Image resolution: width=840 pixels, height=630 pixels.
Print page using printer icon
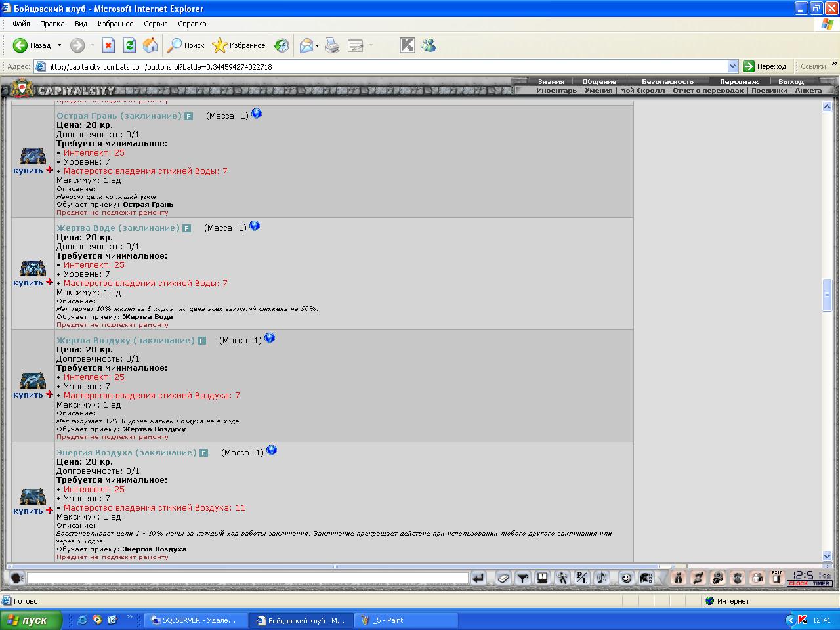coord(333,45)
